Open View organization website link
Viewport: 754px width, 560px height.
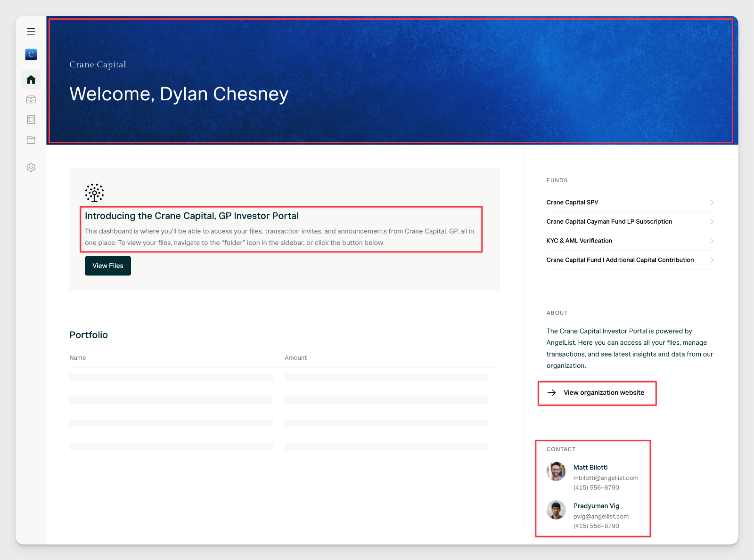coord(604,392)
